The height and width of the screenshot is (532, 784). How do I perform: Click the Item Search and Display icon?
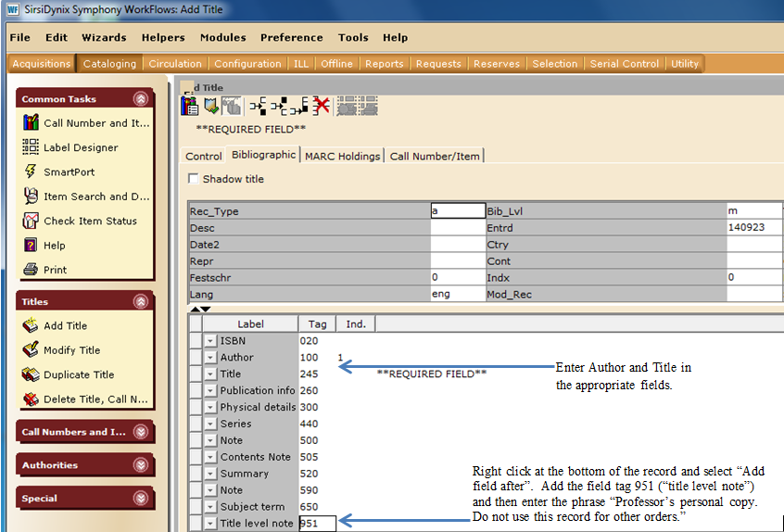[31, 196]
